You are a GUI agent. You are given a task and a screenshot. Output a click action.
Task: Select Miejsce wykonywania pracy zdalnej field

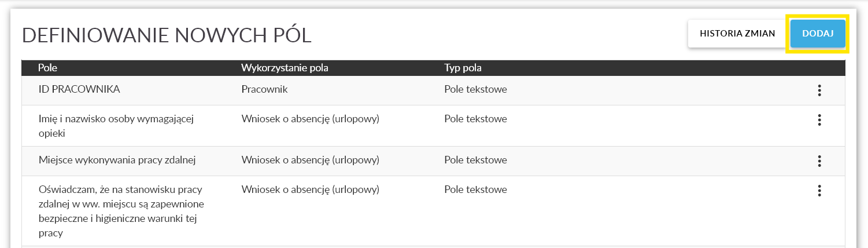pyautogui.click(x=117, y=160)
